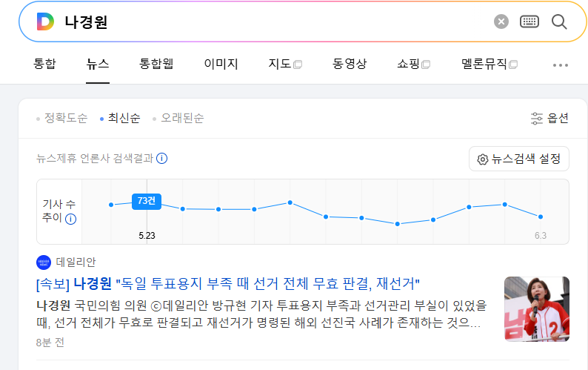Open the 쇼핑 tab
This screenshot has height=370, width=588.
coord(414,64)
